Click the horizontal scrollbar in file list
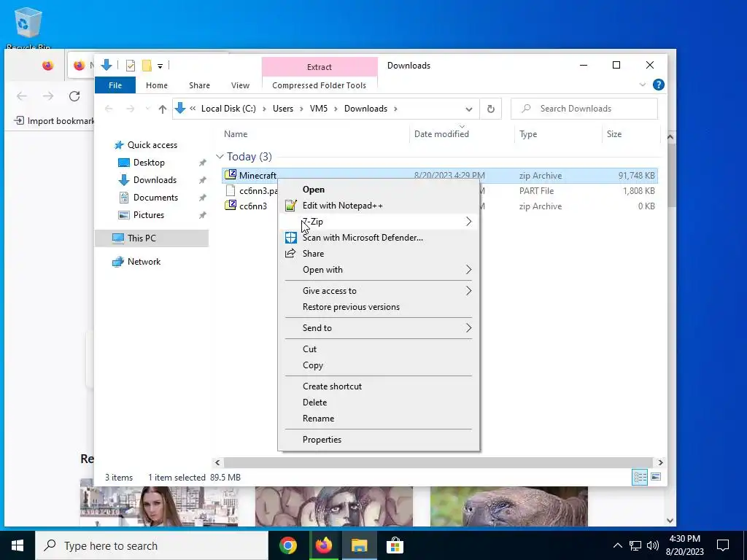 point(438,462)
